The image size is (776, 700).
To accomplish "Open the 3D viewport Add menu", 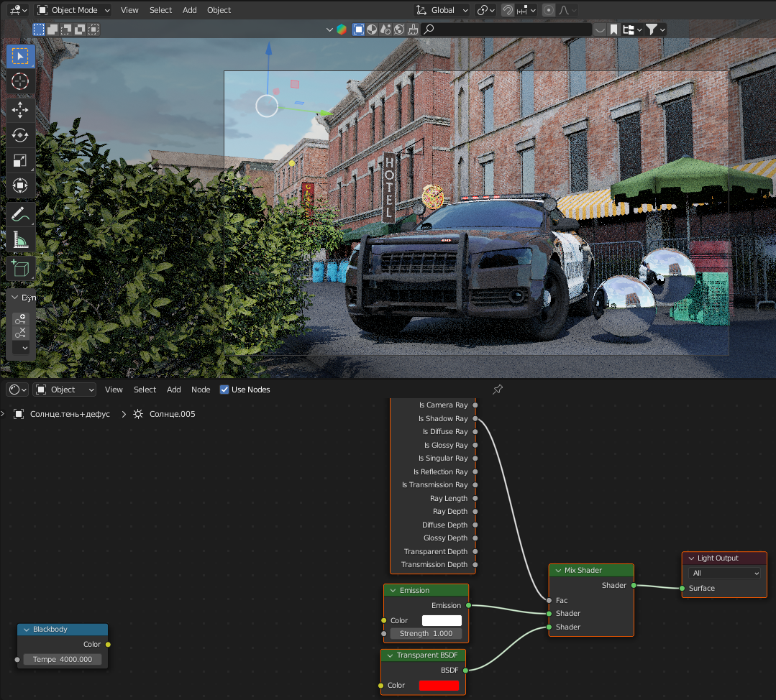I will (190, 10).
